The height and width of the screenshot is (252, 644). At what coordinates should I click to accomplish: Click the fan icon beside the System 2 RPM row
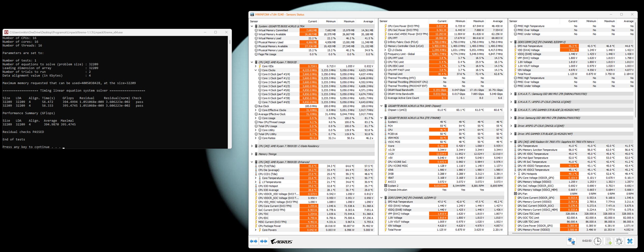386,186
